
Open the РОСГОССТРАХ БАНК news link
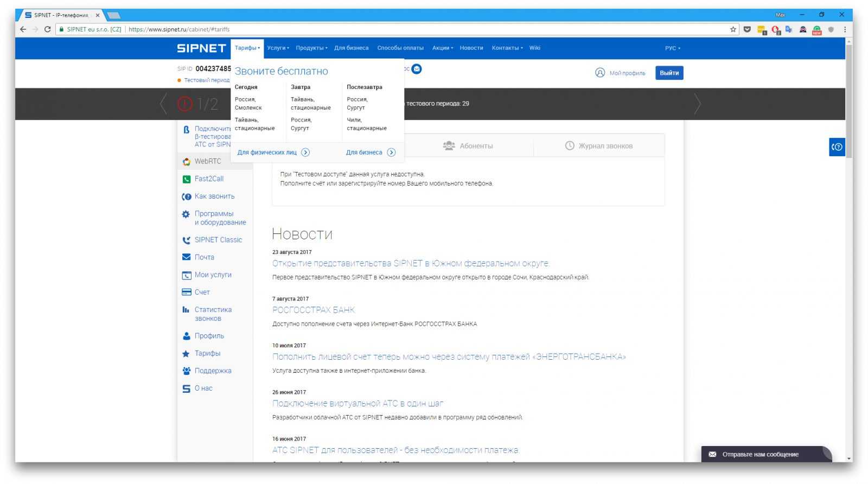coord(314,310)
